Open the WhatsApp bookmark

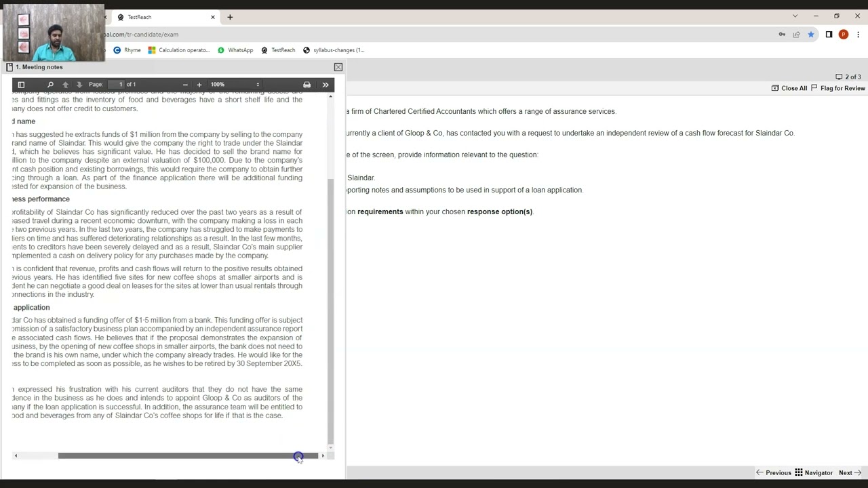coord(235,50)
